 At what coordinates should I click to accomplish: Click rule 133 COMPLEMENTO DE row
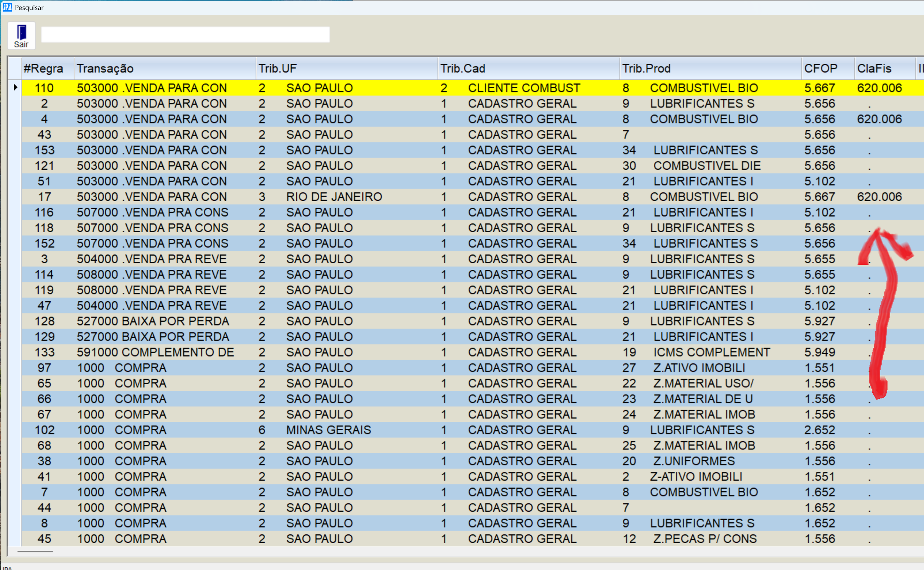click(155, 352)
